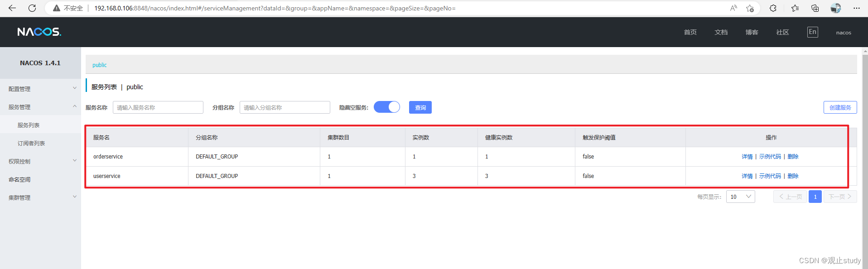Open the not-secure warning icon

57,8
